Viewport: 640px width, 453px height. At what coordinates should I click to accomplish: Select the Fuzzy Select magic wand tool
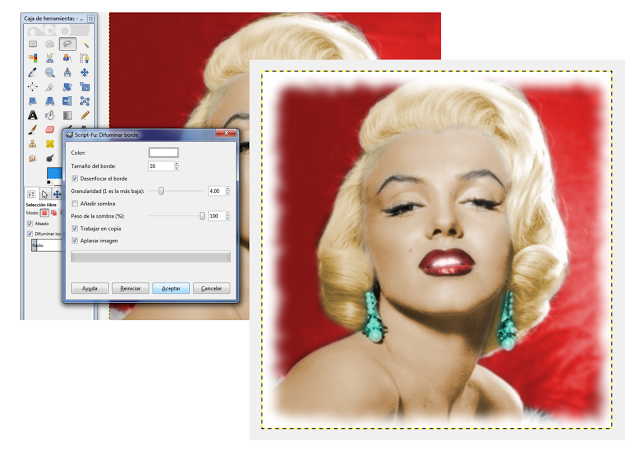tap(85, 44)
